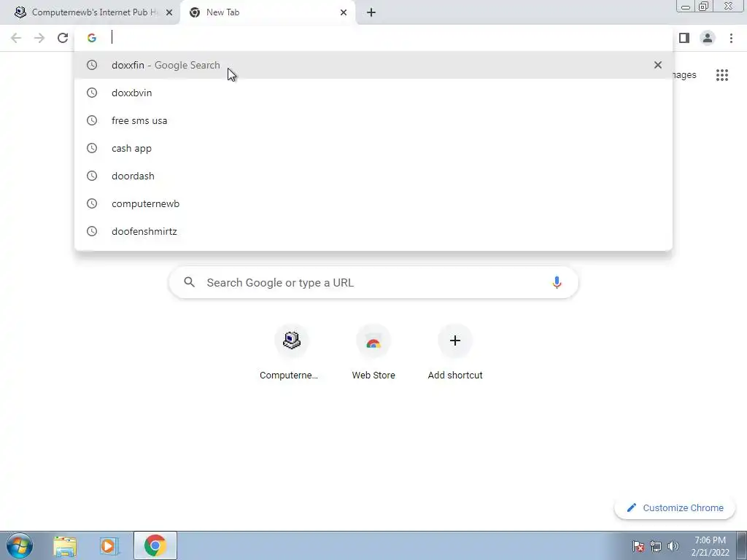Start voice search with microphone icon
The width and height of the screenshot is (747, 560).
coord(557,282)
